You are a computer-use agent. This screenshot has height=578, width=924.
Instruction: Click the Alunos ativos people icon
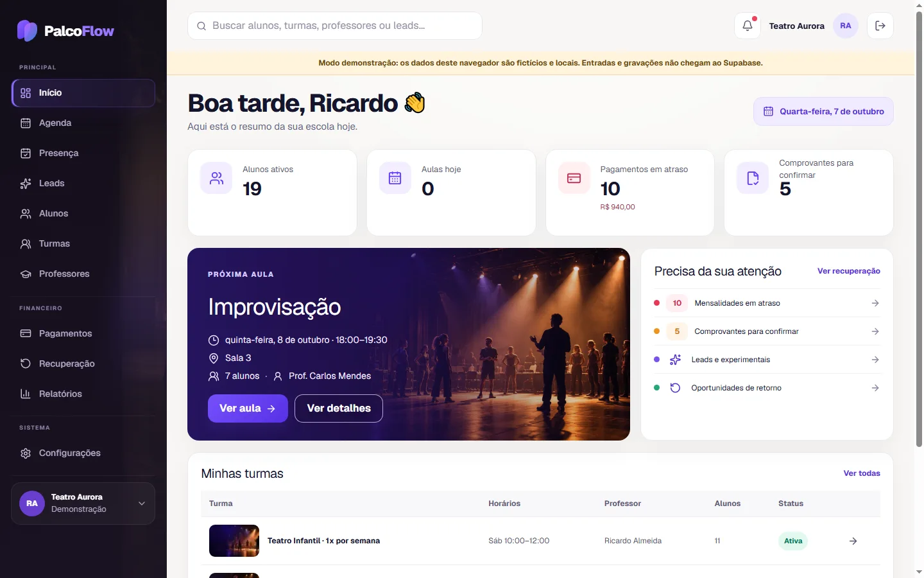[x=217, y=178]
